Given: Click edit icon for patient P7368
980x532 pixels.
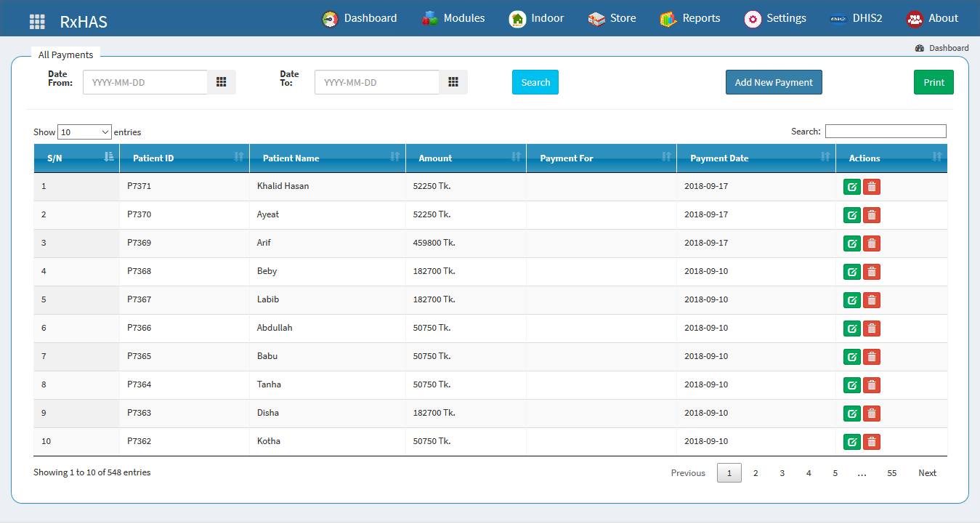Looking at the screenshot, I should (851, 272).
